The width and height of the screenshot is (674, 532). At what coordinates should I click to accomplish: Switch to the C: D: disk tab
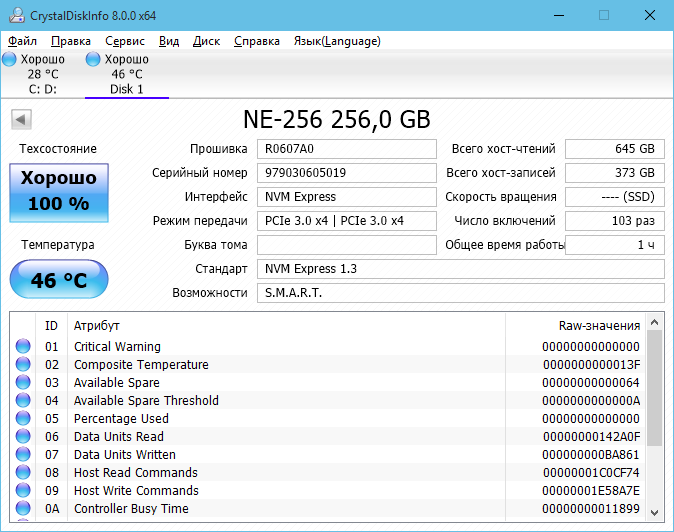pos(42,74)
